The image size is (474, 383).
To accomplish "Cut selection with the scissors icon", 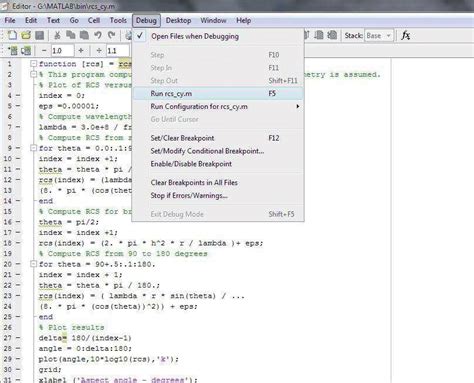I will [57, 35].
